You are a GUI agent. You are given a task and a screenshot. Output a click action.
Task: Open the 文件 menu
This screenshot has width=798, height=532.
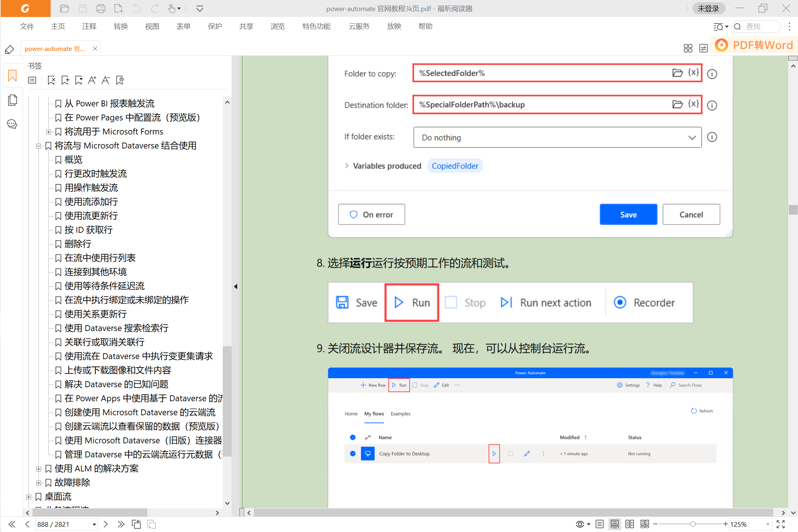coord(27,27)
